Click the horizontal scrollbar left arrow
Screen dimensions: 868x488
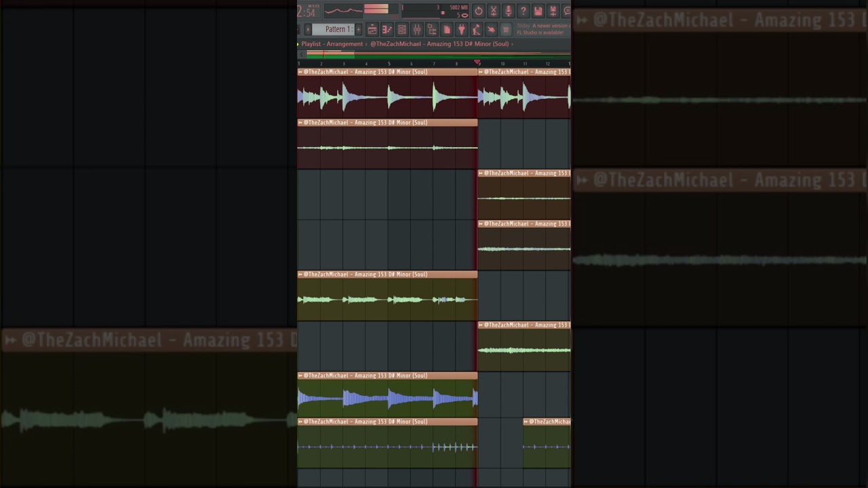click(301, 55)
